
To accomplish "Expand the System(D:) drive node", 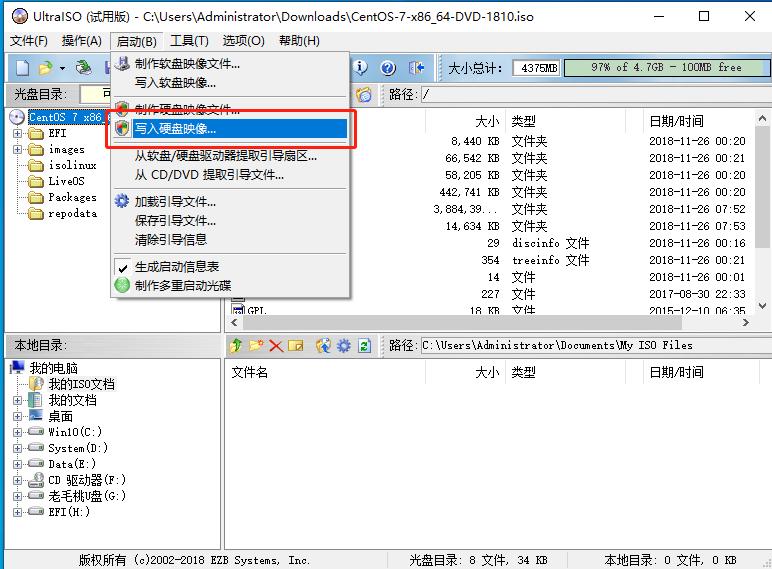I will pyautogui.click(x=18, y=448).
